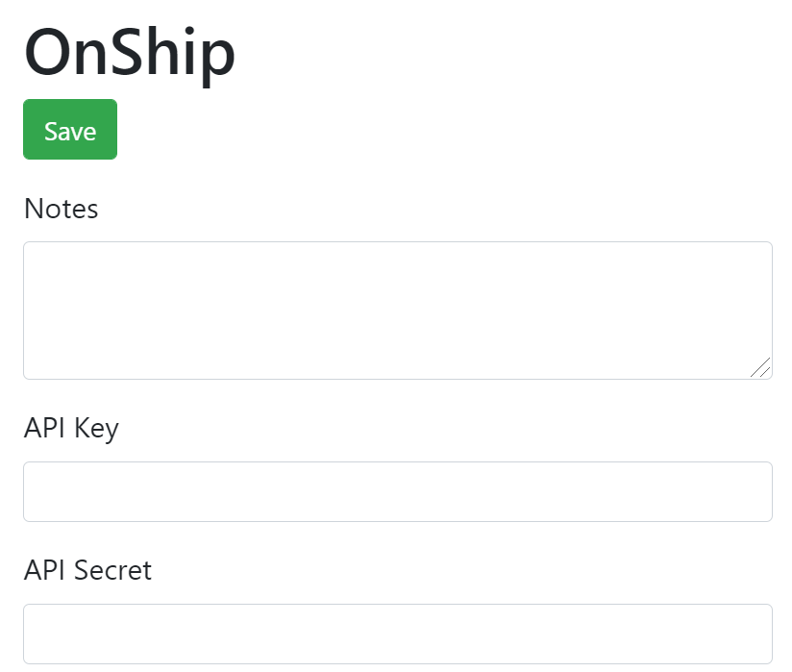Click the API Key label
Viewport: 792px width, 672px height.
coord(71,429)
